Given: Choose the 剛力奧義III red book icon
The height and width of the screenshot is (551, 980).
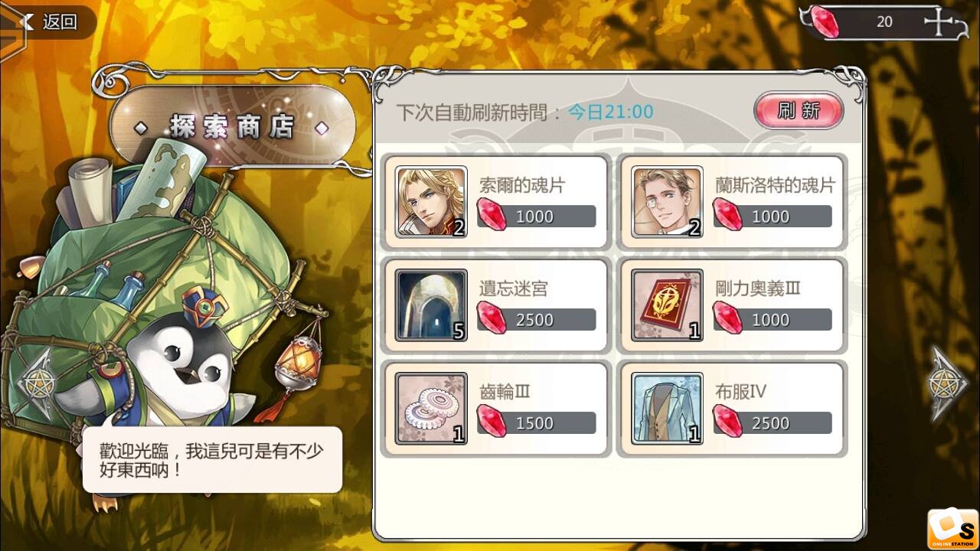Looking at the screenshot, I should point(667,305).
